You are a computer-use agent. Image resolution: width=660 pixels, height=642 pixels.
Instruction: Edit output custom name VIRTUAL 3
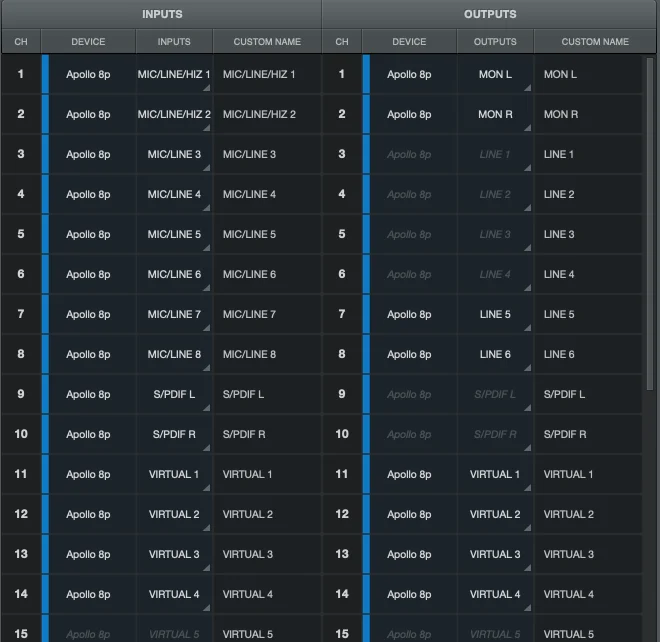[x=588, y=554]
